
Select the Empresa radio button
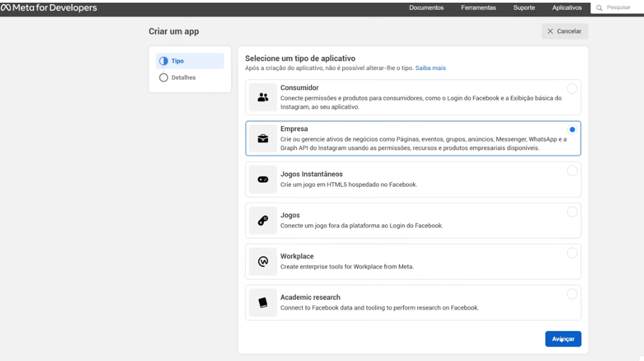tap(572, 129)
